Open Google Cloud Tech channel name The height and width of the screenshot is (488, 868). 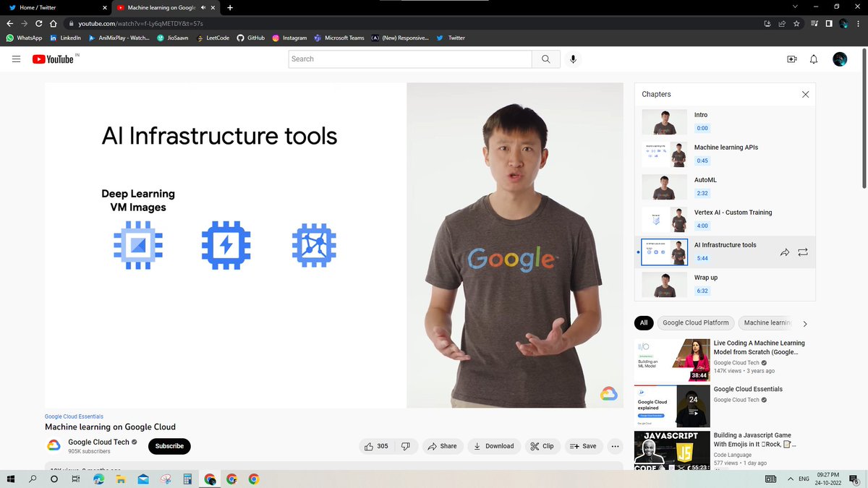pyautogui.click(x=98, y=442)
